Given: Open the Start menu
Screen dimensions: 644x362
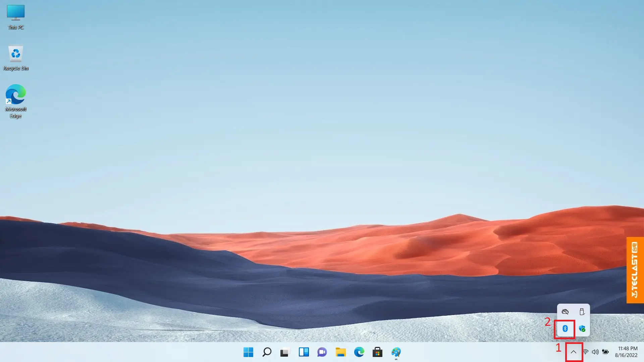Looking at the screenshot, I should coord(248,352).
